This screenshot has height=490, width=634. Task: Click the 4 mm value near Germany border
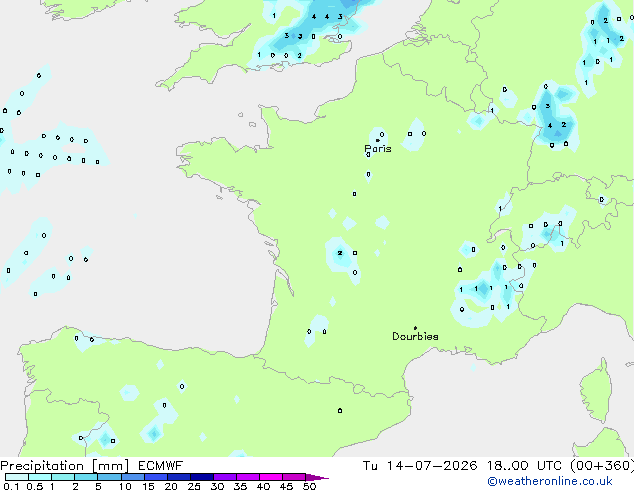point(550,126)
